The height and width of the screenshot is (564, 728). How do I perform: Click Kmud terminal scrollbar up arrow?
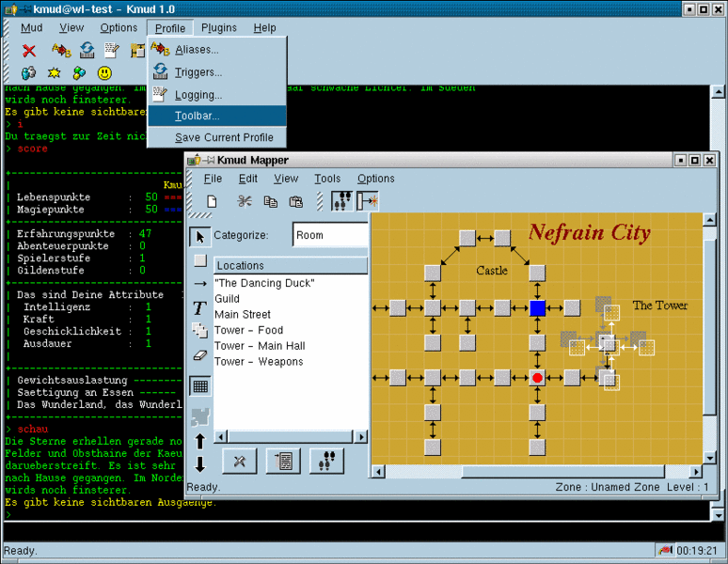pyautogui.click(x=718, y=92)
